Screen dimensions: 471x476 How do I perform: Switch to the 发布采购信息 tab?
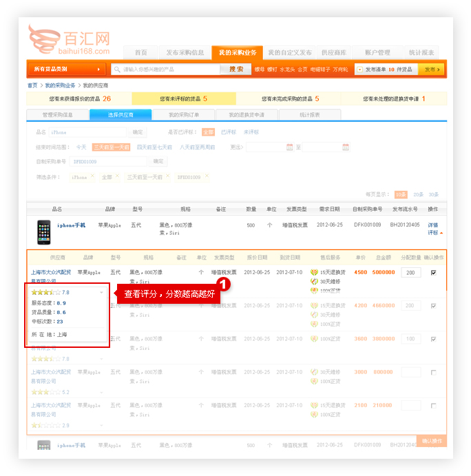coord(185,52)
